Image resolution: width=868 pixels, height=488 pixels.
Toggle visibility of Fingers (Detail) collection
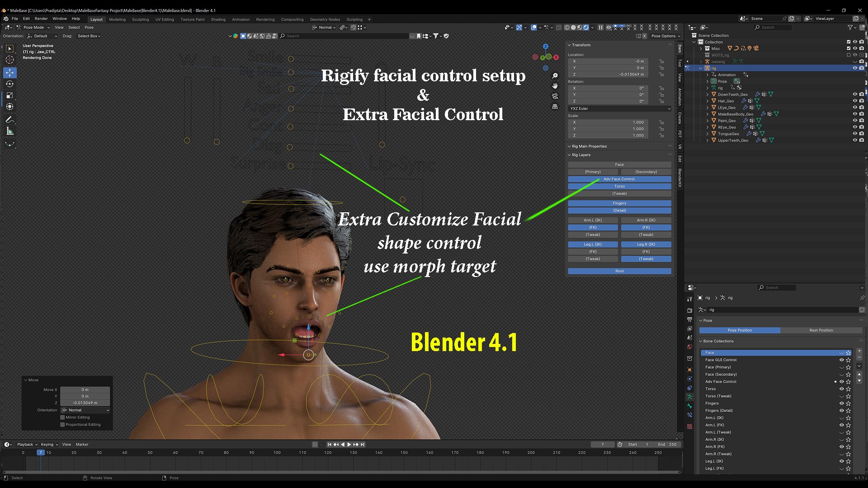(x=841, y=411)
